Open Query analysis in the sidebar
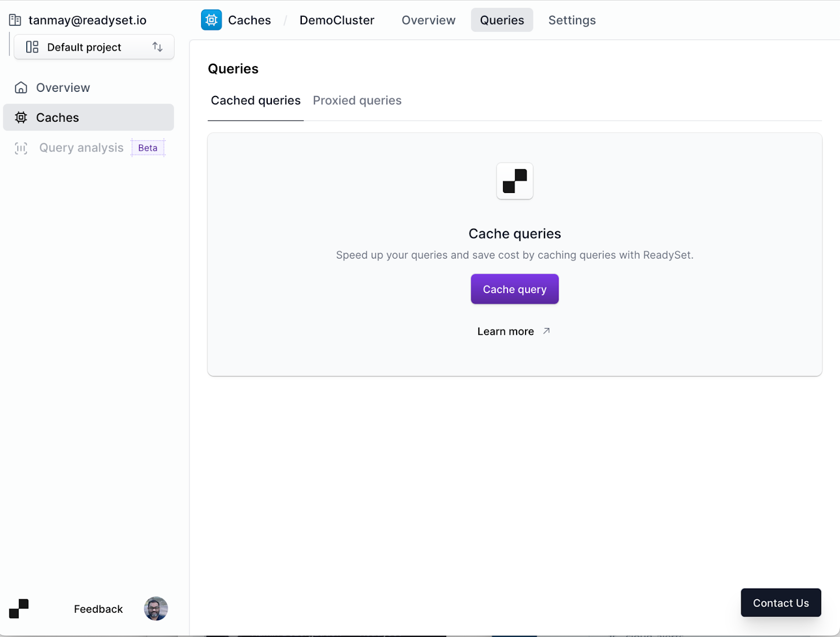This screenshot has width=840, height=637. coord(81,148)
